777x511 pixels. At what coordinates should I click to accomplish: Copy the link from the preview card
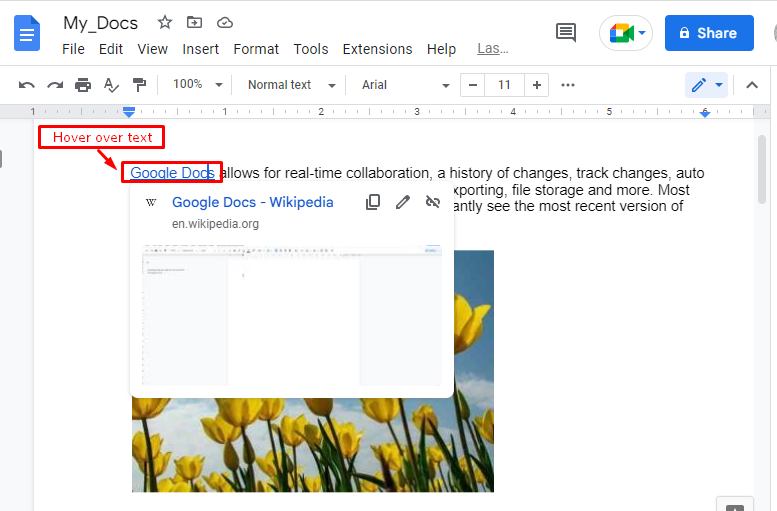373,202
